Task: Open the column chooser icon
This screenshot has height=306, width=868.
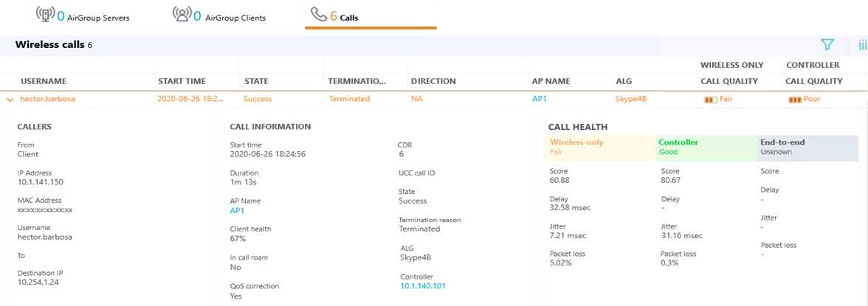Action: pos(863,45)
